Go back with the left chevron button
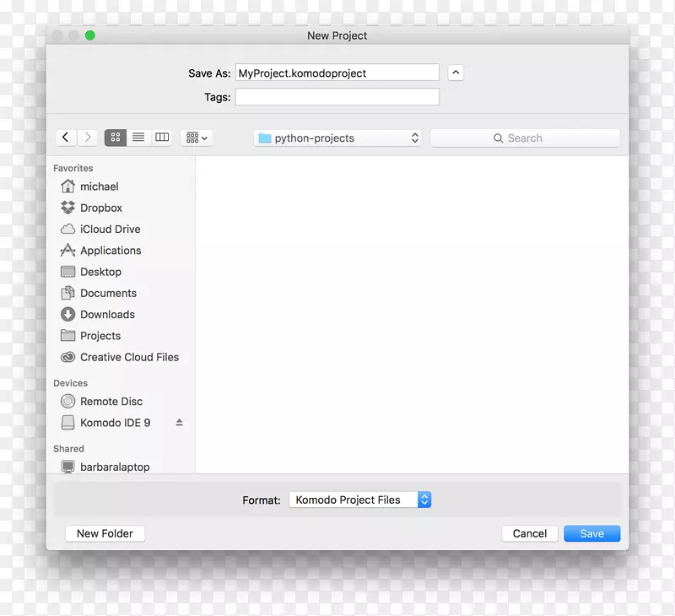This screenshot has height=616, width=675. [66, 138]
